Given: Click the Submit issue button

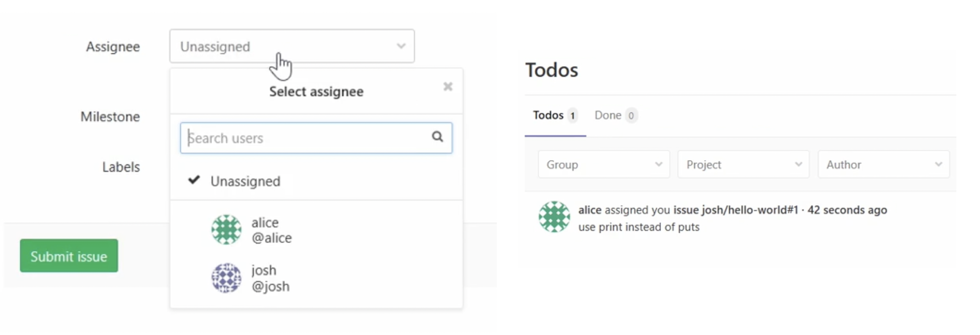Looking at the screenshot, I should 68,256.
